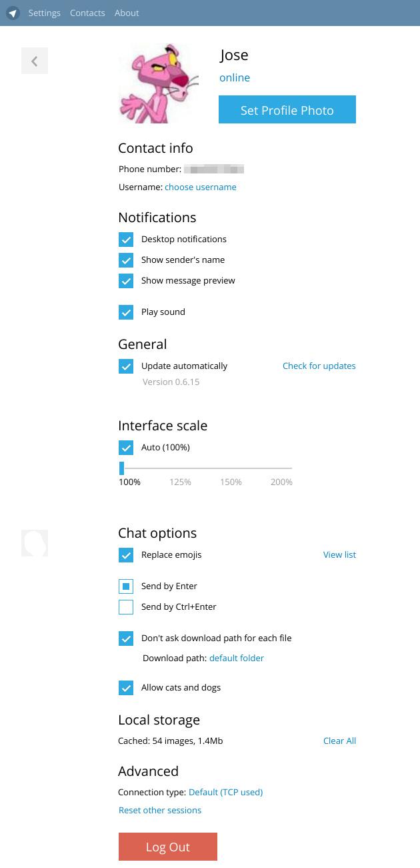Go back using the left chevron arrow
The height and width of the screenshot is (868, 420).
tap(35, 61)
